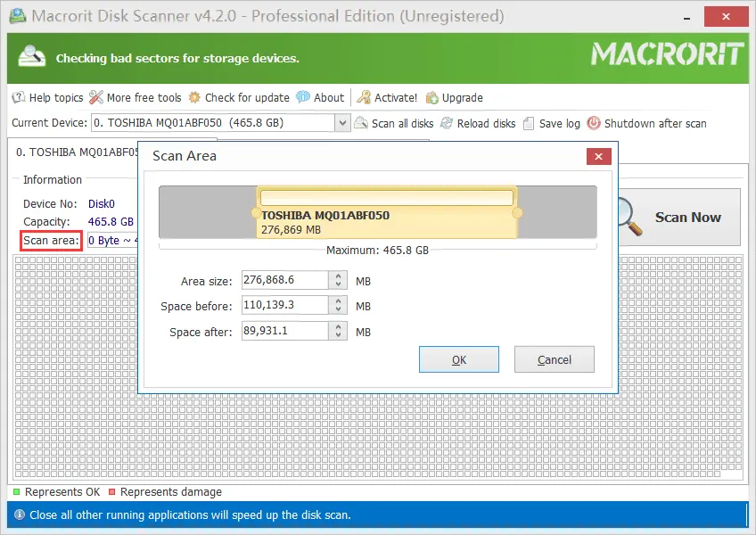Click the disk scanner banner icon

coord(32,56)
